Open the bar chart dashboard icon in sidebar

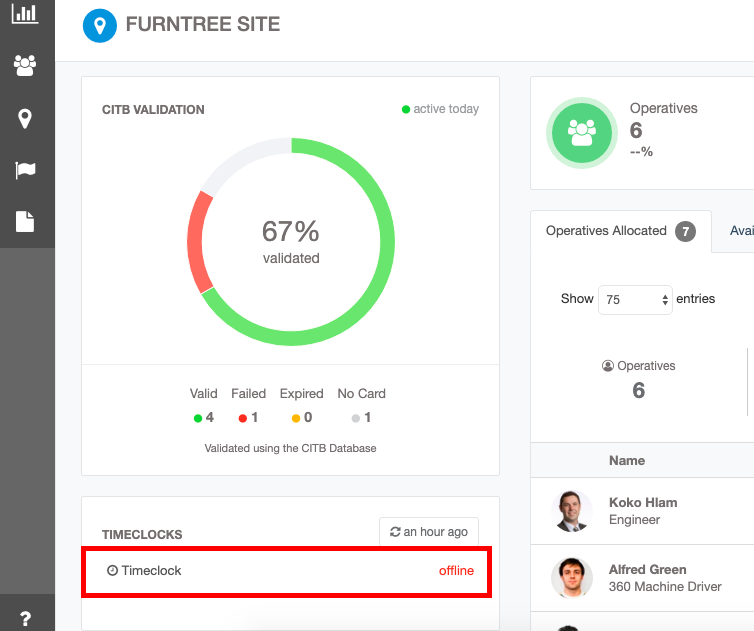(x=25, y=14)
